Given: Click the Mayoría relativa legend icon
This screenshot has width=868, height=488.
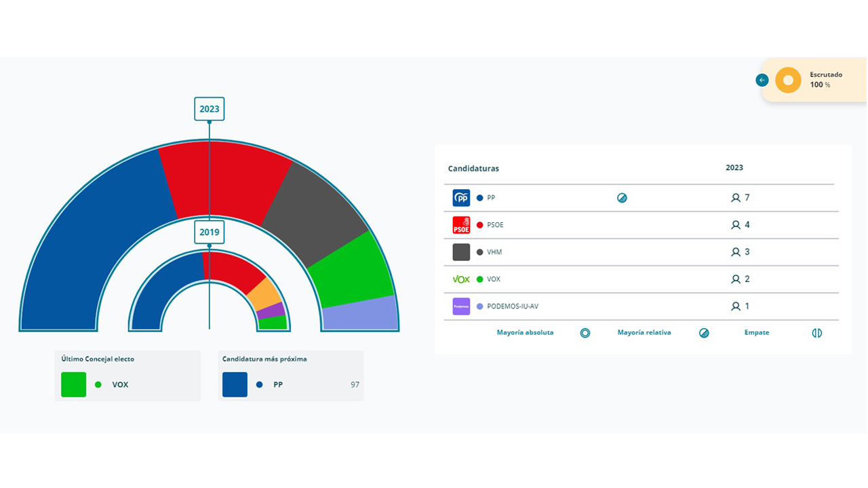Looking at the screenshot, I should coord(704,333).
